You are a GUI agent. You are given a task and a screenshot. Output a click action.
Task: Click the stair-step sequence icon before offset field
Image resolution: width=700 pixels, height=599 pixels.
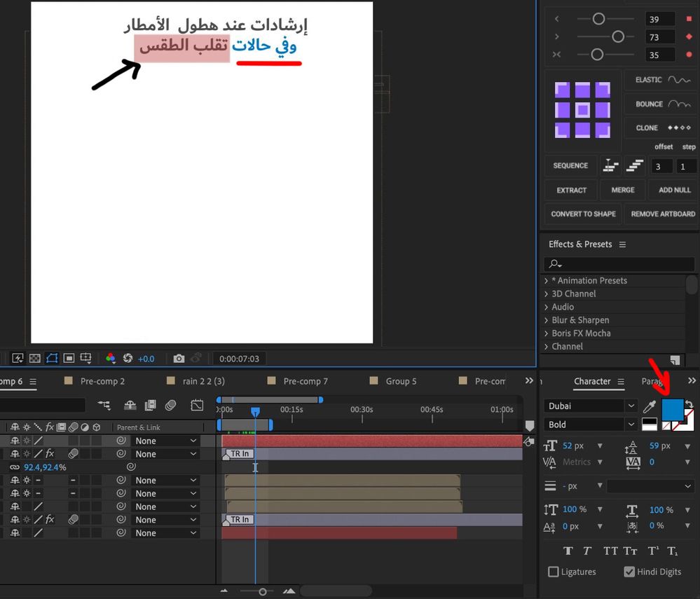(x=635, y=165)
